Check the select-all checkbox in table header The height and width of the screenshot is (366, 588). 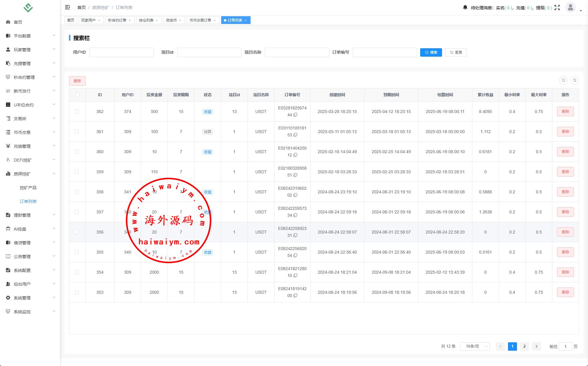[x=77, y=95]
